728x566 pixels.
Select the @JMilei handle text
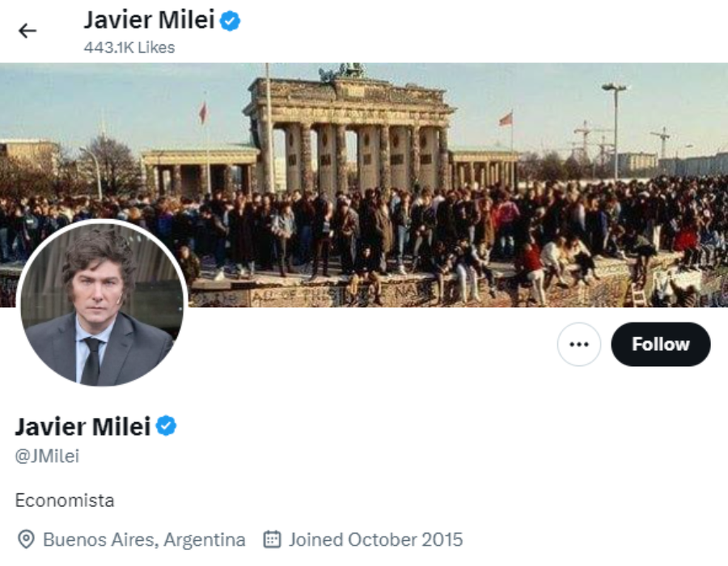[45, 456]
